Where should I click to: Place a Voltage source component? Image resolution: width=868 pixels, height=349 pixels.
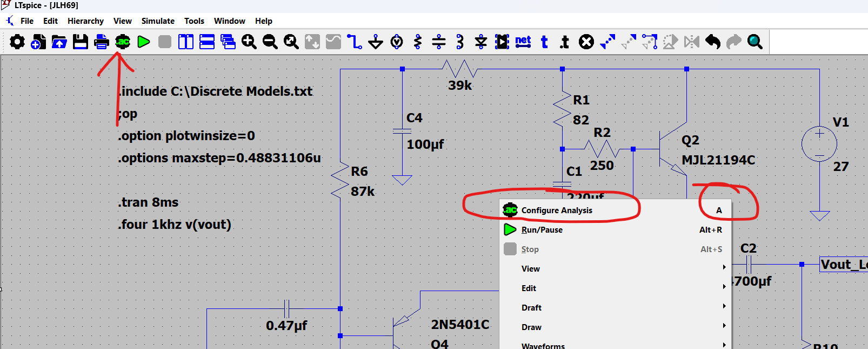397,42
